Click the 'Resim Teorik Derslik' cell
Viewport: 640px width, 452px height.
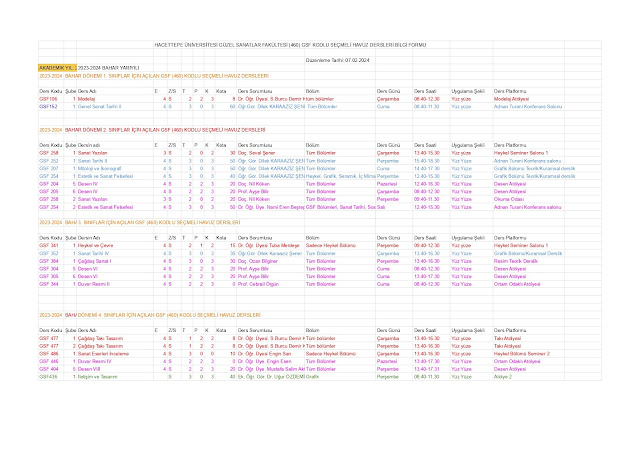click(x=516, y=261)
